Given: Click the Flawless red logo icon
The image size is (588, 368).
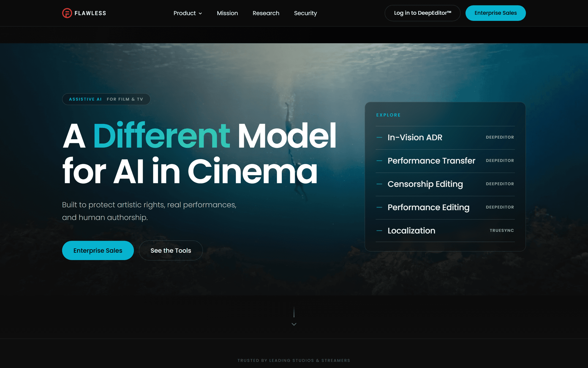Looking at the screenshot, I should pos(67,13).
